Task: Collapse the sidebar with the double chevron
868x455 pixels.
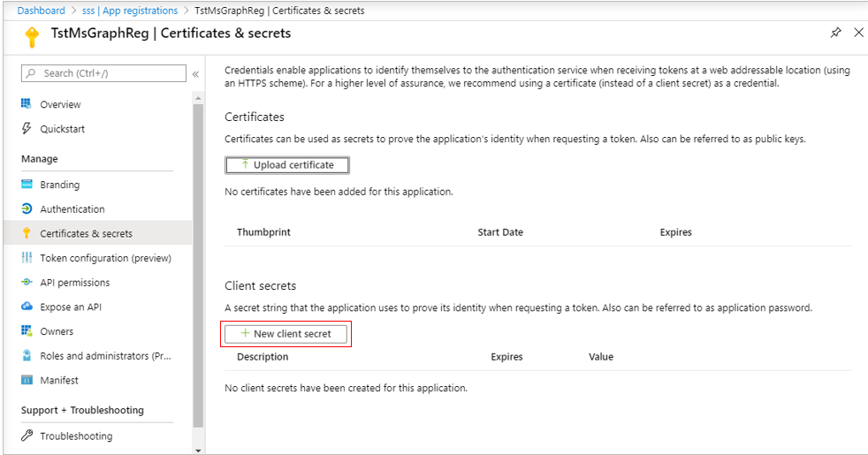Action: pyautogui.click(x=195, y=73)
